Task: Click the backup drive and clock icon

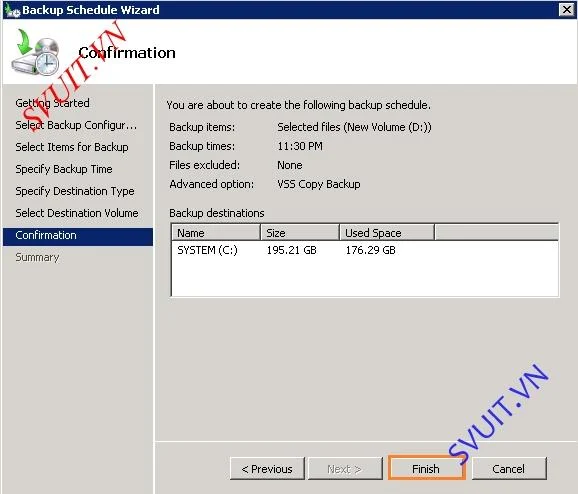Action: [x=36, y=53]
